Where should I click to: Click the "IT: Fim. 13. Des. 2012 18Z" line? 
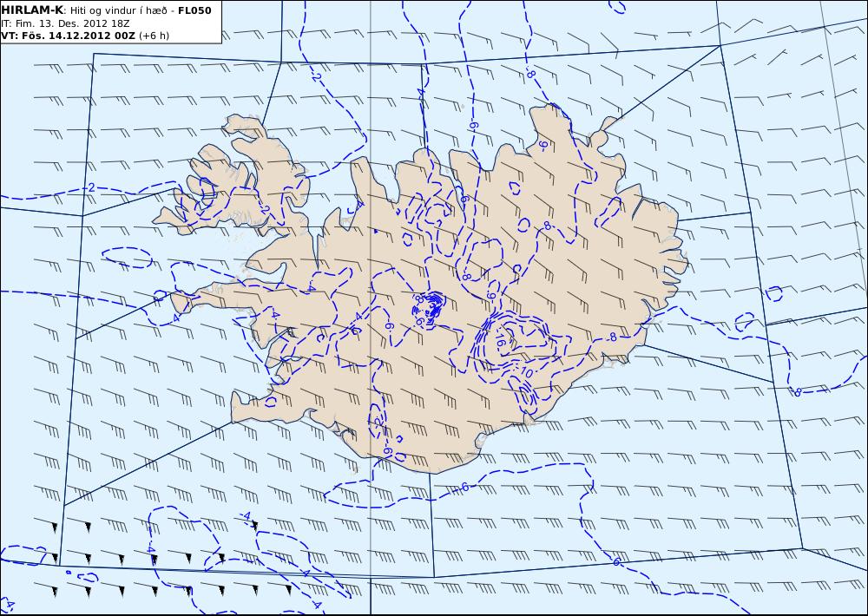65,23
